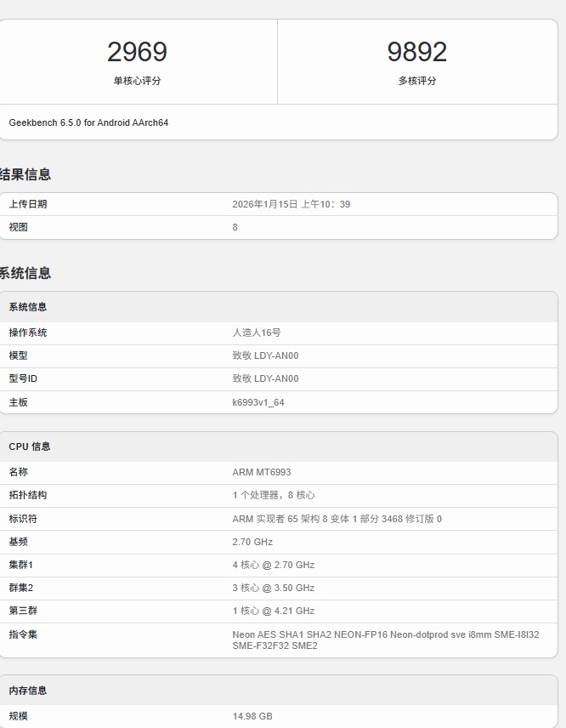Click the 系统信息 table header

coord(28,307)
